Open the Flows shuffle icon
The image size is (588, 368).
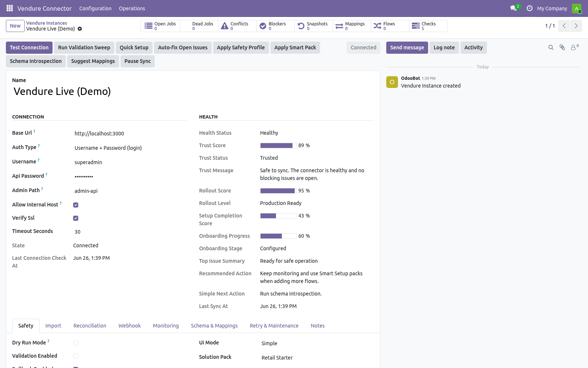[x=377, y=26]
